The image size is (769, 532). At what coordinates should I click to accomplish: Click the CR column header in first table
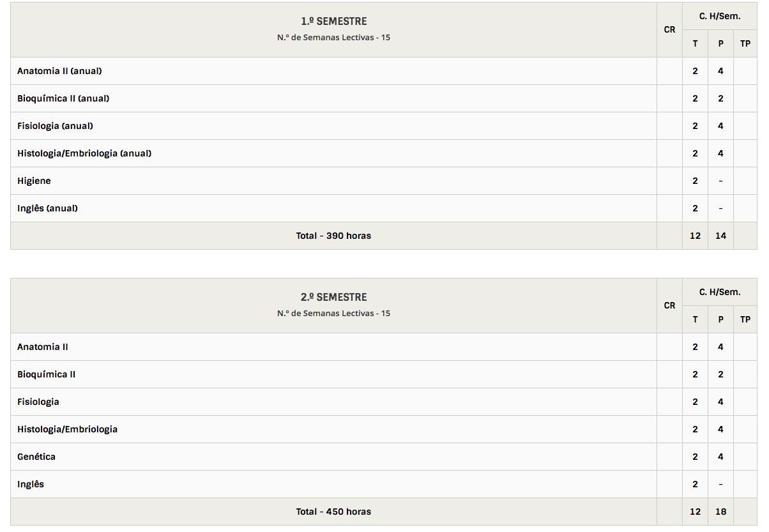tap(669, 29)
